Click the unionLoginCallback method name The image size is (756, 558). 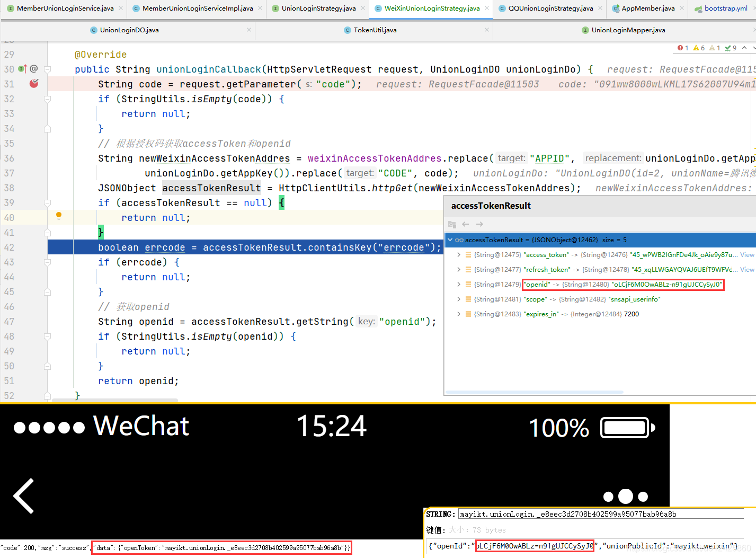click(x=209, y=69)
